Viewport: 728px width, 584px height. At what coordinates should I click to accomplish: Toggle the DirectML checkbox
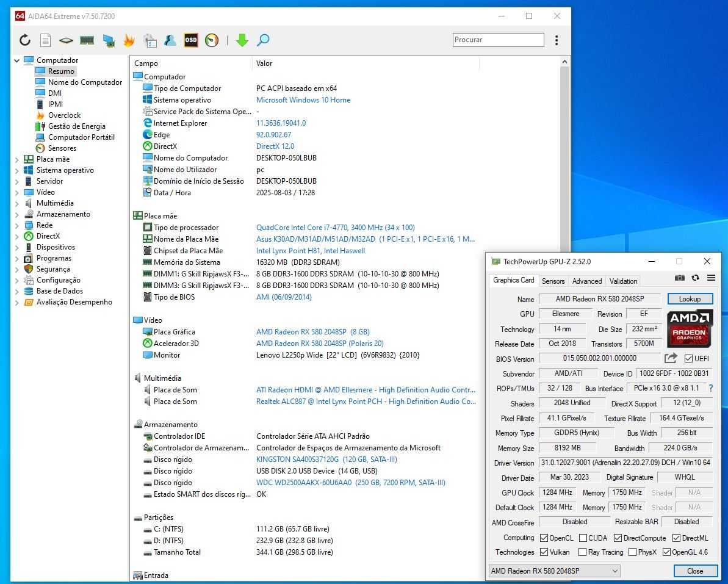676,538
